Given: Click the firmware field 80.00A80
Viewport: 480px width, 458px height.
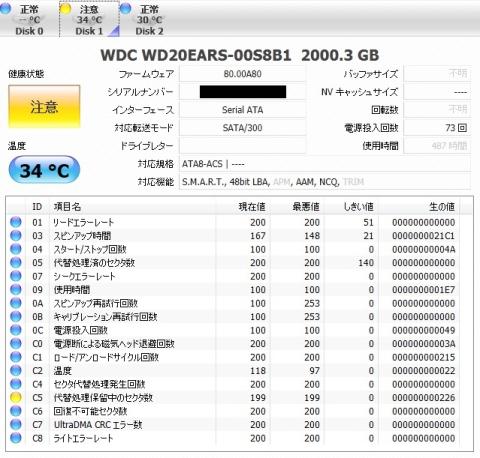Looking at the screenshot, I should [x=242, y=74].
